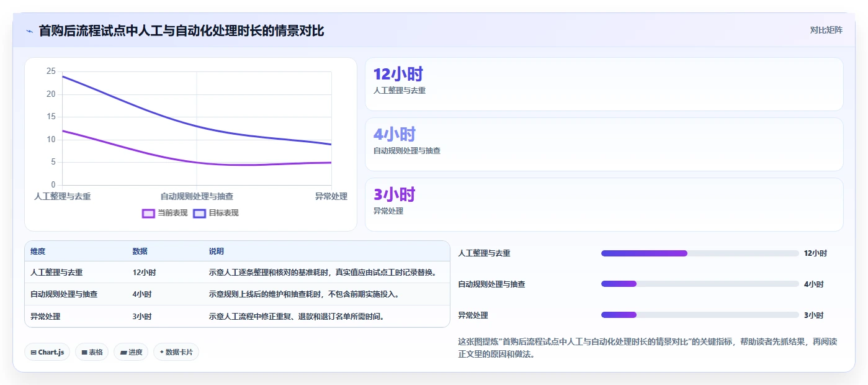The image size is (868, 385).
Task: Click the 12小时 table cell
Action: point(144,272)
